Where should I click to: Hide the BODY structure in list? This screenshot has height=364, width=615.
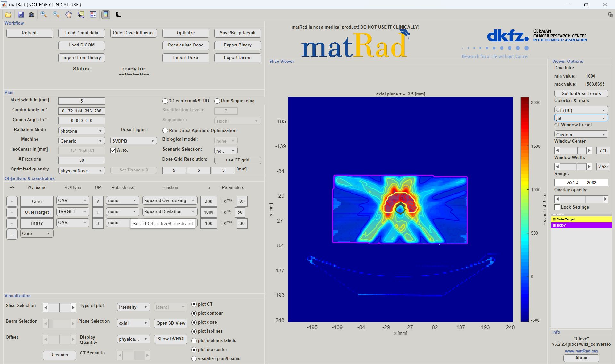[554, 226]
